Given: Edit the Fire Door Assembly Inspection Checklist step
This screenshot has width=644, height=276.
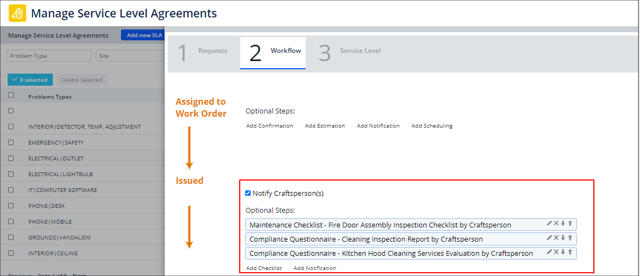Looking at the screenshot, I should click(550, 224).
